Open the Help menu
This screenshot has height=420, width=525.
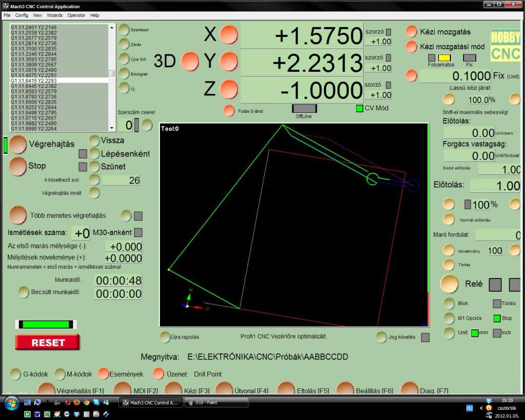(94, 15)
